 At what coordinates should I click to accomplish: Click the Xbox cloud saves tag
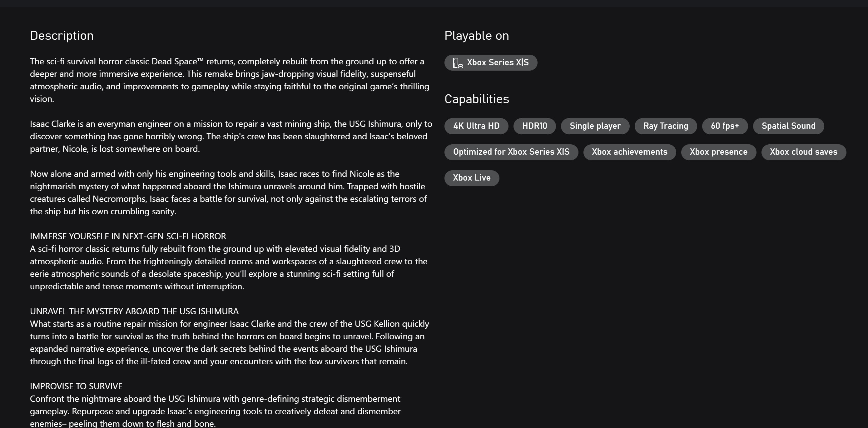click(x=804, y=152)
